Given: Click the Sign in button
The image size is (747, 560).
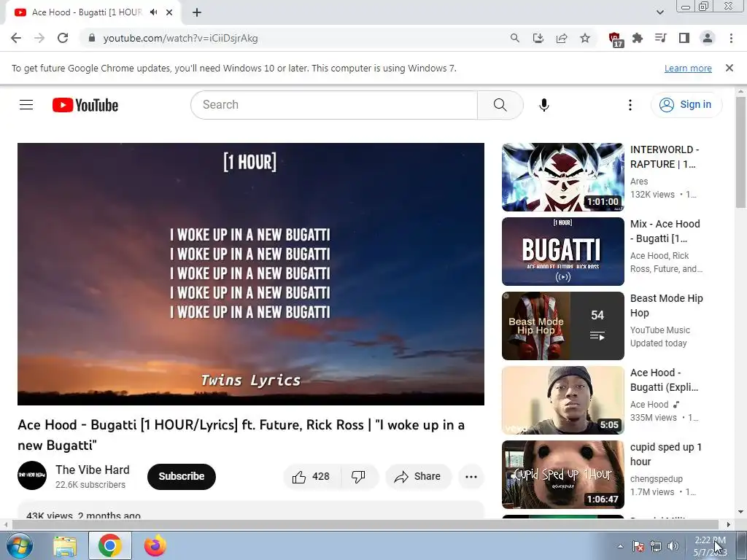Looking at the screenshot, I should (686, 105).
